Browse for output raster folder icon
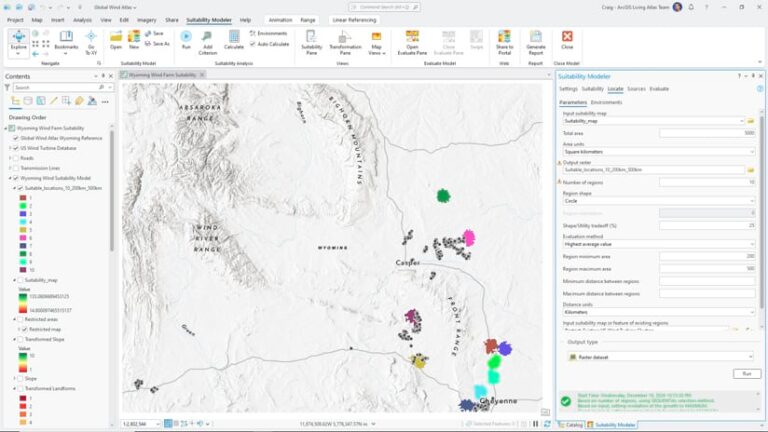This screenshot has height=432, width=768. 750,170
